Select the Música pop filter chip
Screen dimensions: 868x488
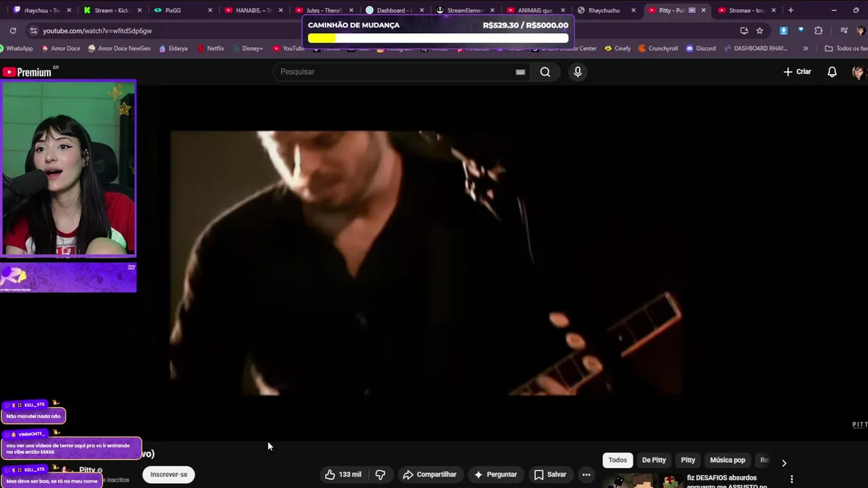pyautogui.click(x=728, y=460)
